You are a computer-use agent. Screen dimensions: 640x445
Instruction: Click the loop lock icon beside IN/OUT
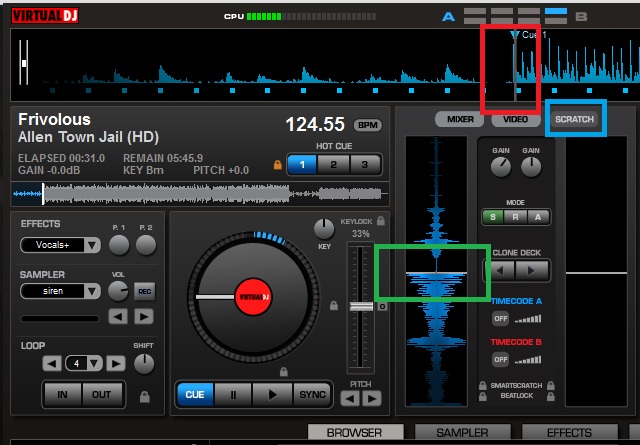[x=146, y=397]
